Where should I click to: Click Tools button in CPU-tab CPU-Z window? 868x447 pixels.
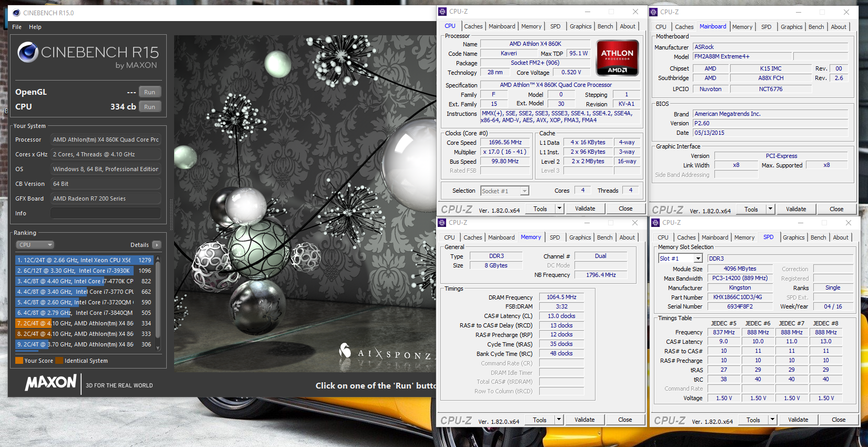tap(540, 208)
